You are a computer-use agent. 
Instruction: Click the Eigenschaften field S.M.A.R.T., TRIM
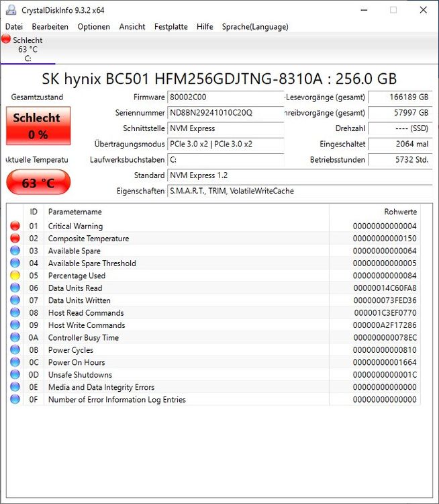click(299, 191)
